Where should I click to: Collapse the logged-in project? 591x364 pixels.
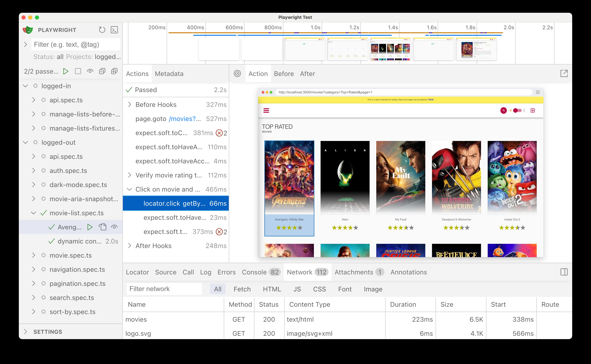click(25, 86)
